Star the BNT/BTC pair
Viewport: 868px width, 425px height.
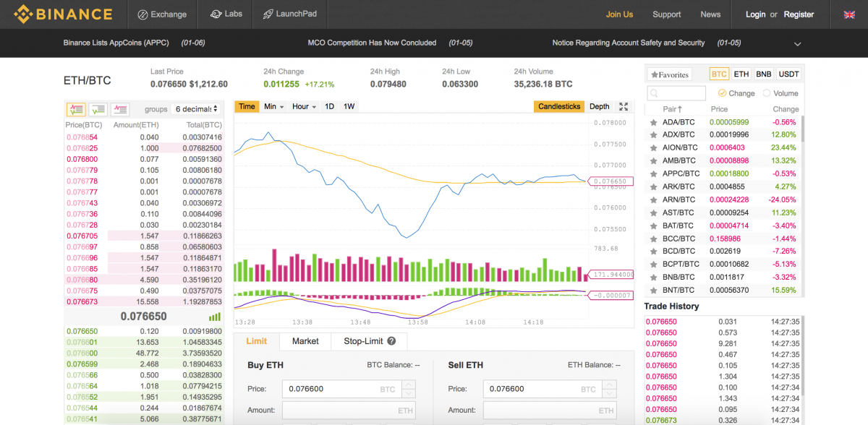pyautogui.click(x=653, y=291)
